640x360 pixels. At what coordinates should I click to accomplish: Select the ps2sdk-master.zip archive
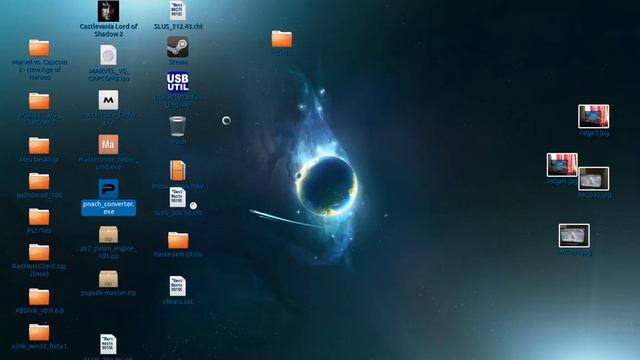(x=108, y=279)
